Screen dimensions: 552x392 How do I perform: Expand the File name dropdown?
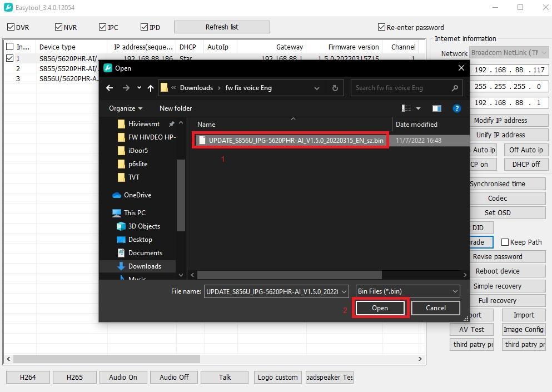click(x=344, y=291)
